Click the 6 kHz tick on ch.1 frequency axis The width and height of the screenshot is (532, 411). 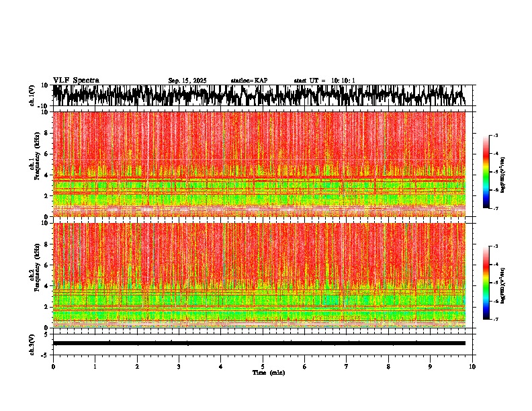point(48,154)
